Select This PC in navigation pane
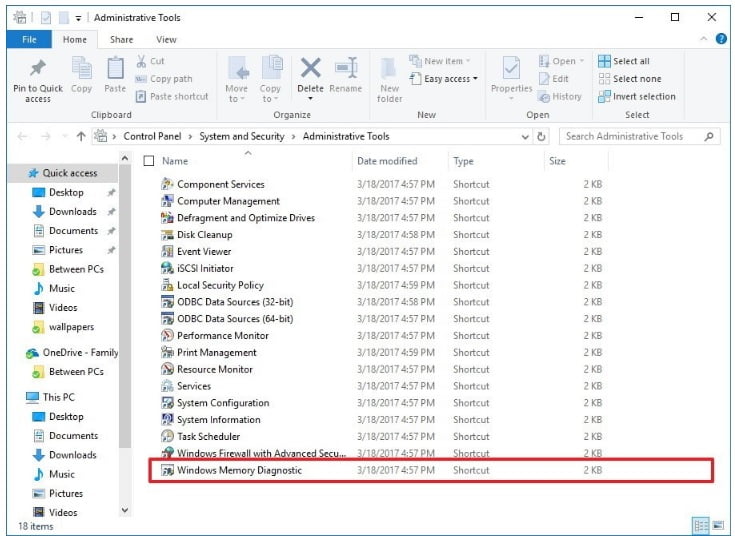 [x=51, y=397]
